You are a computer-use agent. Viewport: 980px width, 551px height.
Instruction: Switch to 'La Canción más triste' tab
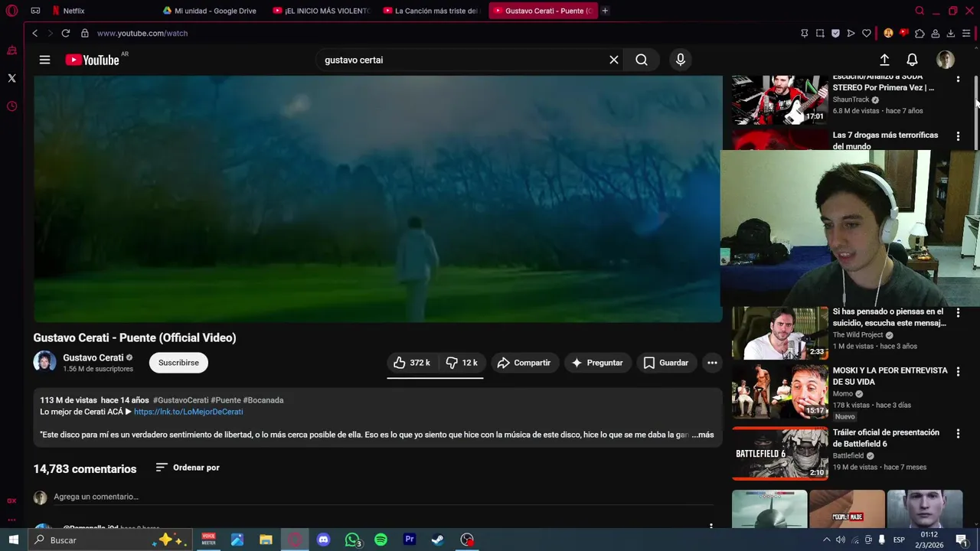point(433,11)
